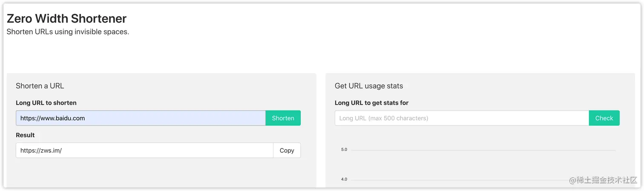Click the green Check button

pos(604,118)
